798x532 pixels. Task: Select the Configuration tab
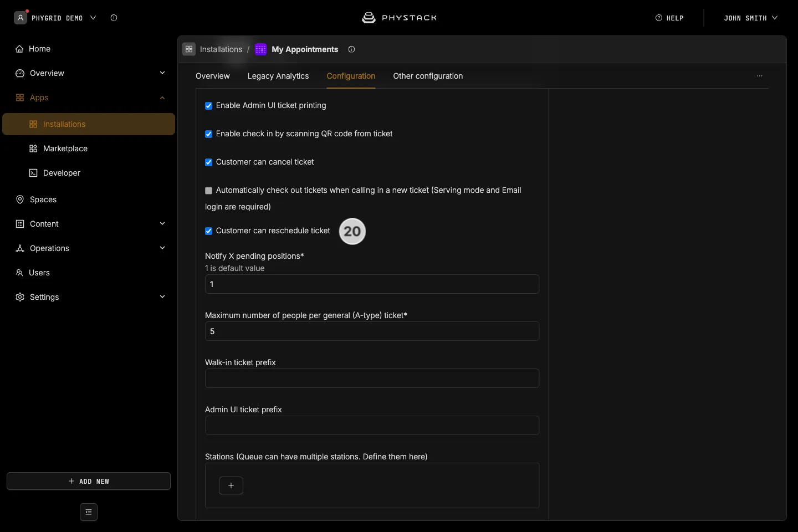tap(351, 76)
